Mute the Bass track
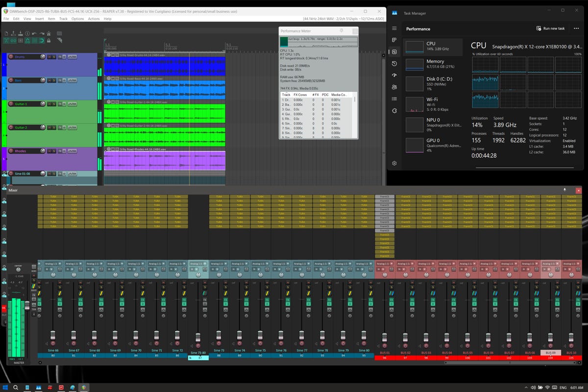Image resolution: width=588 pixels, height=392 pixels. coord(49,80)
